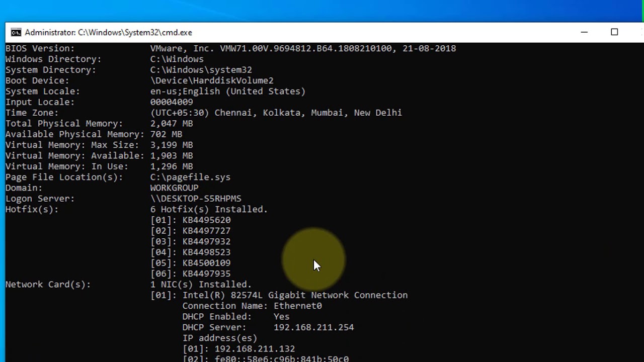Click Virtual Memory Max Size value '3,199 MB'
Viewport: 644px width, 362px height.
[x=171, y=145]
